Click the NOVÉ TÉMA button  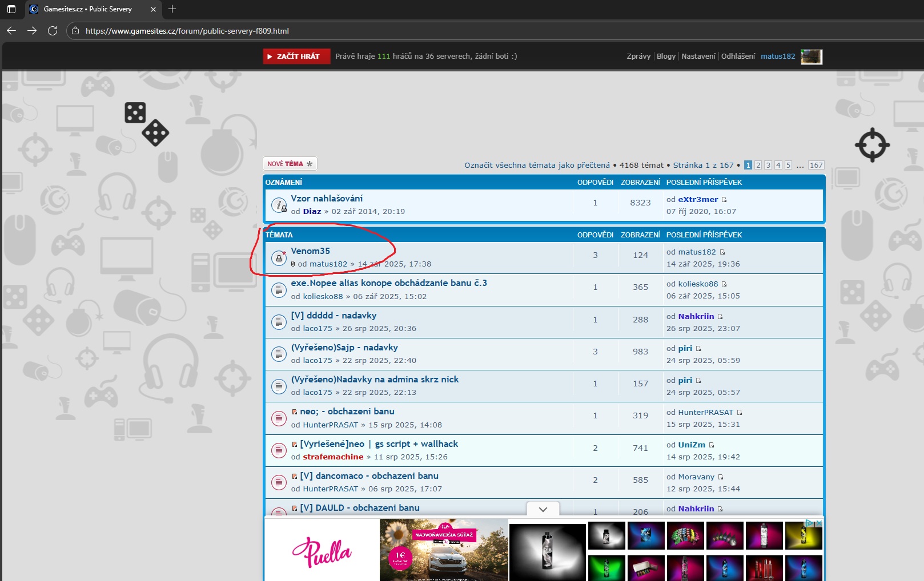point(290,164)
